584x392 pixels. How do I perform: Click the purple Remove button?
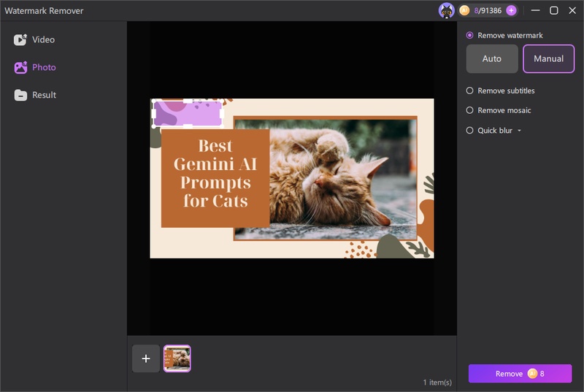520,374
